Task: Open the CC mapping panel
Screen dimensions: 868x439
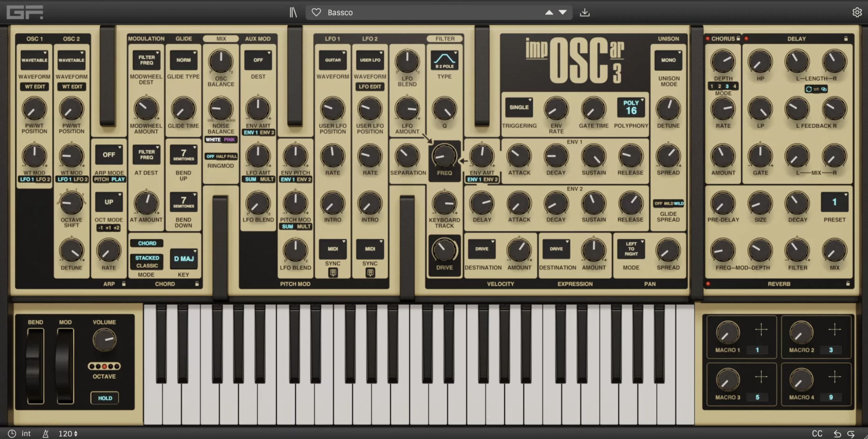Action: 817,433
